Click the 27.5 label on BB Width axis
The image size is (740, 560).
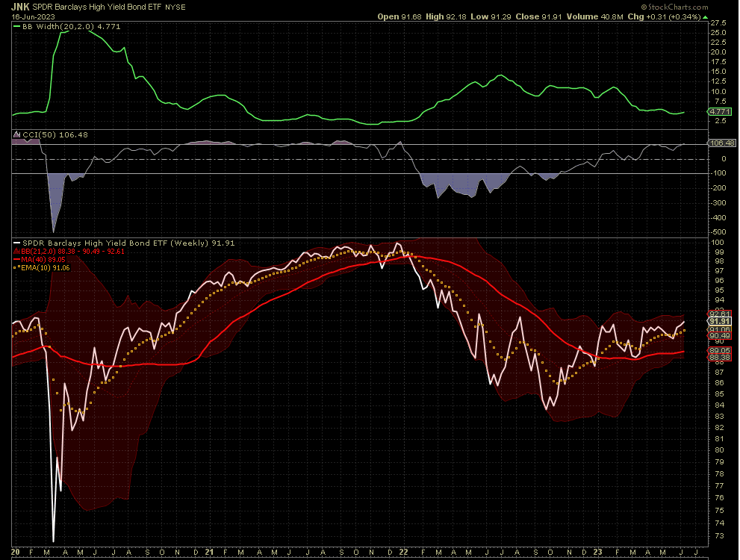tap(718, 23)
